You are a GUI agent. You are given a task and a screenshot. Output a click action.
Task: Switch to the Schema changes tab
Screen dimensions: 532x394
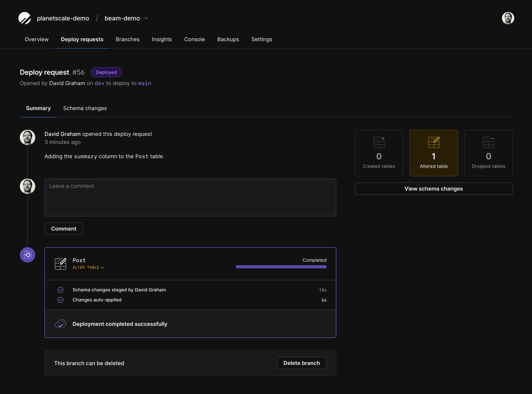tap(85, 108)
